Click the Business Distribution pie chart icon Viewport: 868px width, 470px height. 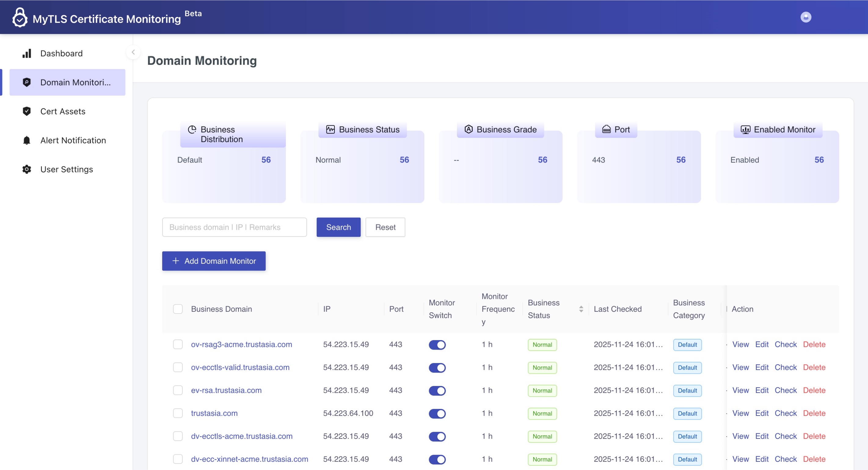click(x=192, y=129)
